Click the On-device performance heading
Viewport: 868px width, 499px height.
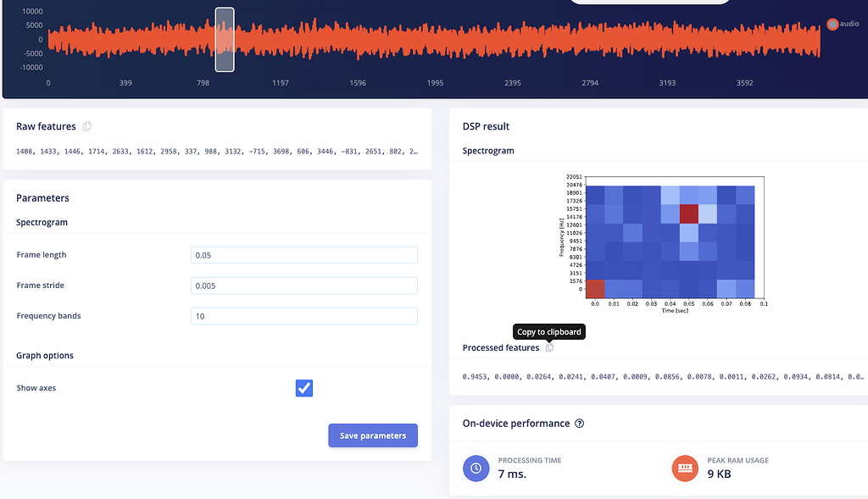tap(516, 424)
